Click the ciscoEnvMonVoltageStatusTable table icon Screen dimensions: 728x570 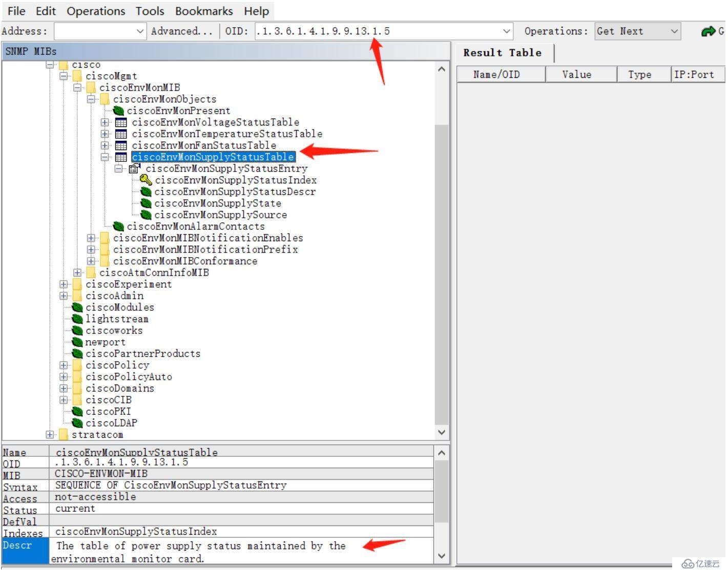click(121, 122)
